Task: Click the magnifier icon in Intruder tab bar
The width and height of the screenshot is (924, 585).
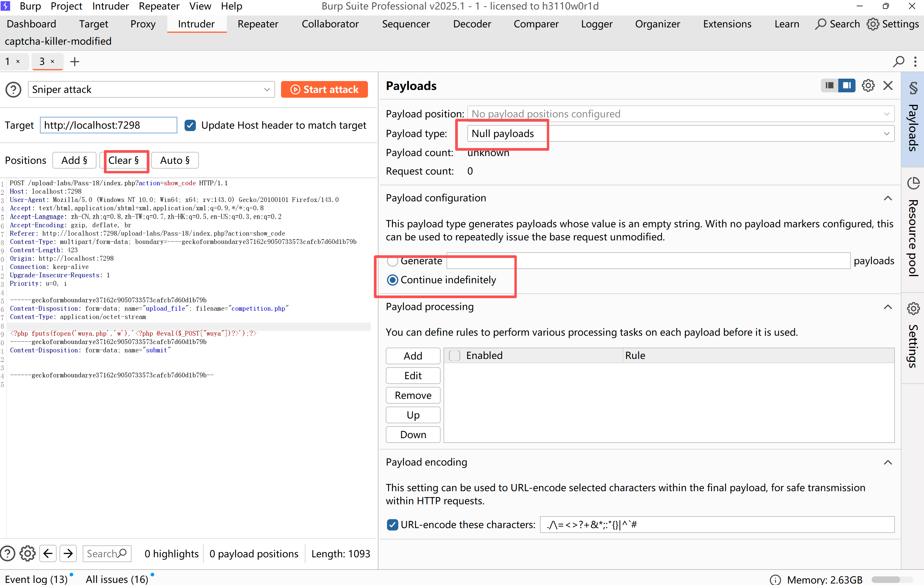Action: [898, 61]
